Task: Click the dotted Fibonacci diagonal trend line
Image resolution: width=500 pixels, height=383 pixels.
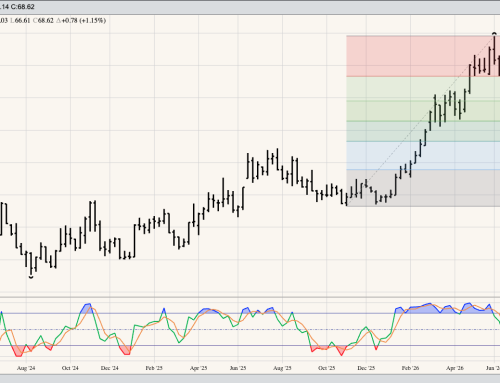Action: 421,121
